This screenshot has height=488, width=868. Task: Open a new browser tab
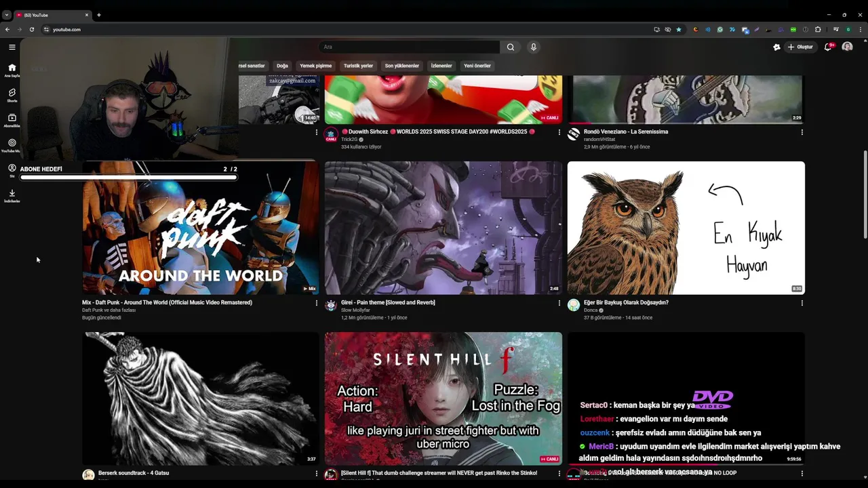98,14
